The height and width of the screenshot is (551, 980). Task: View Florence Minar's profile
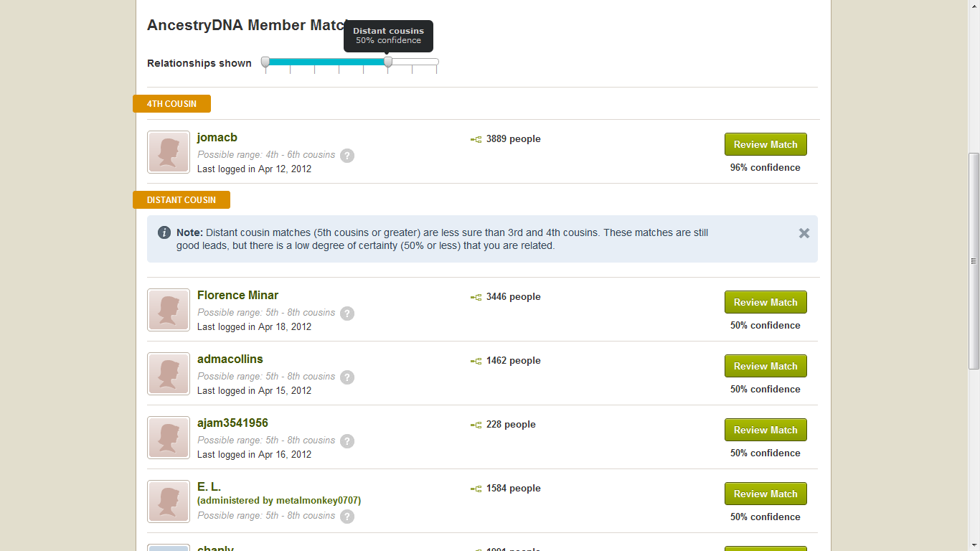237,295
